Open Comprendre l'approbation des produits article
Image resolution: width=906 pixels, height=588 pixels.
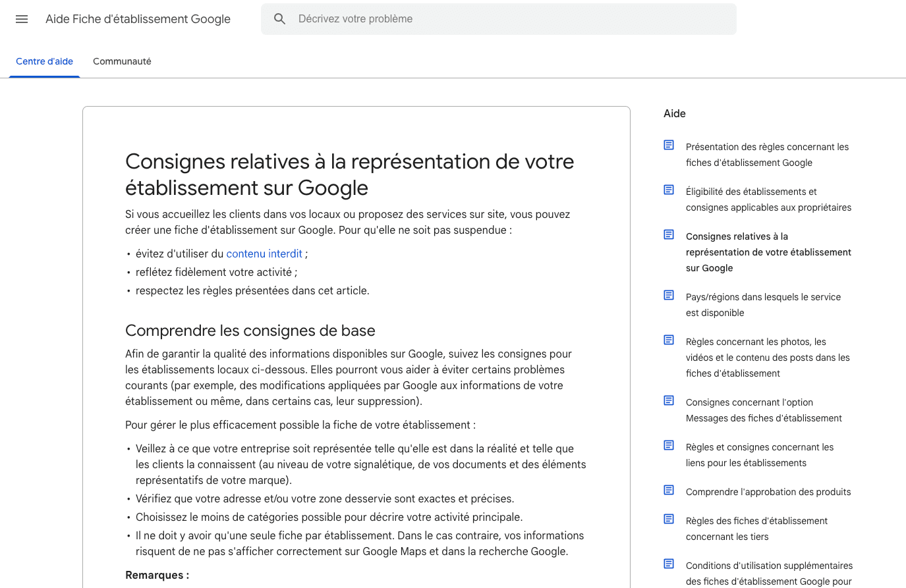pos(768,492)
